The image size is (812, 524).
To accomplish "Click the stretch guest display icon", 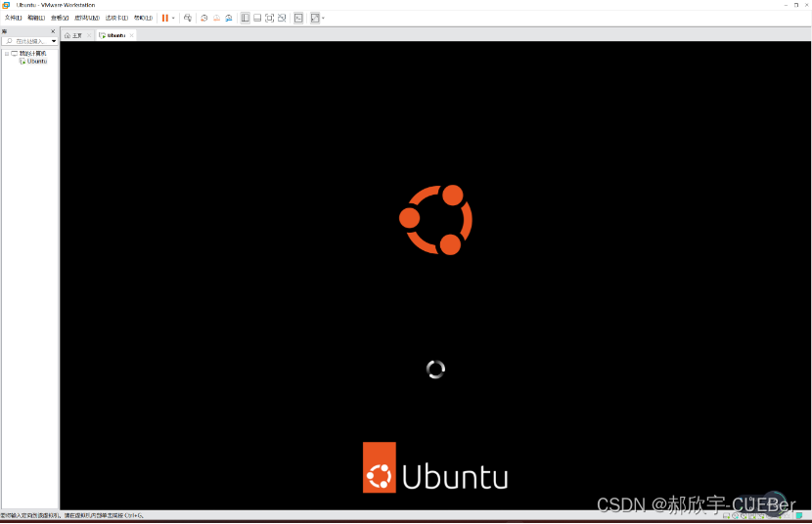I will (315, 19).
